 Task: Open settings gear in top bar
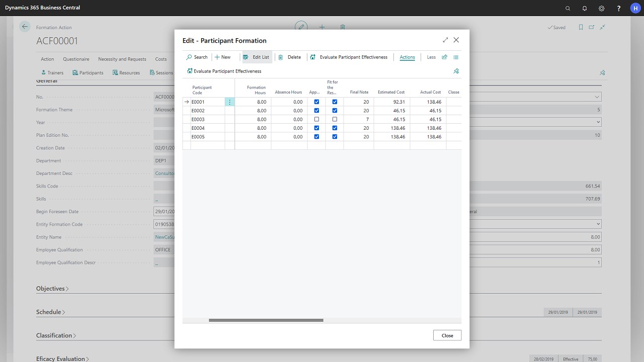click(602, 8)
